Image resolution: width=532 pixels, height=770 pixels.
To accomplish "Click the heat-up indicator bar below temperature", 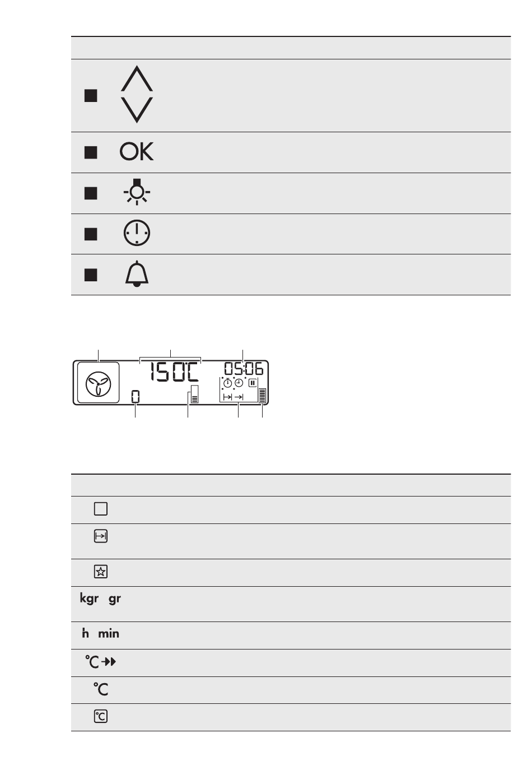I will [194, 394].
